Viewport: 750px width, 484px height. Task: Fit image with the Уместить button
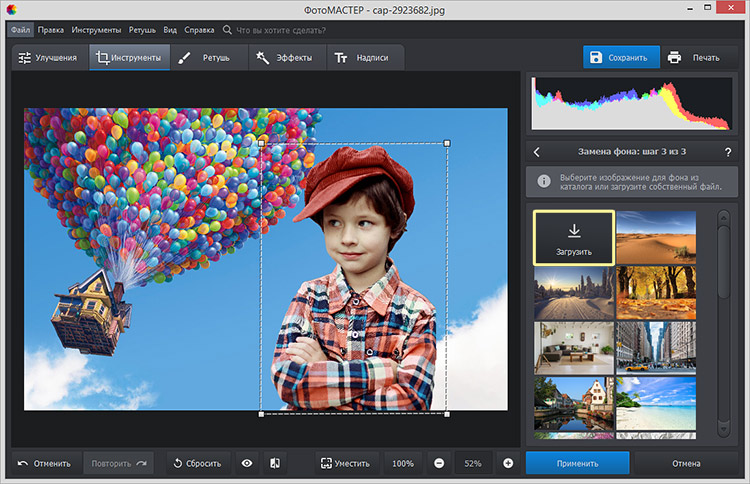pos(346,463)
